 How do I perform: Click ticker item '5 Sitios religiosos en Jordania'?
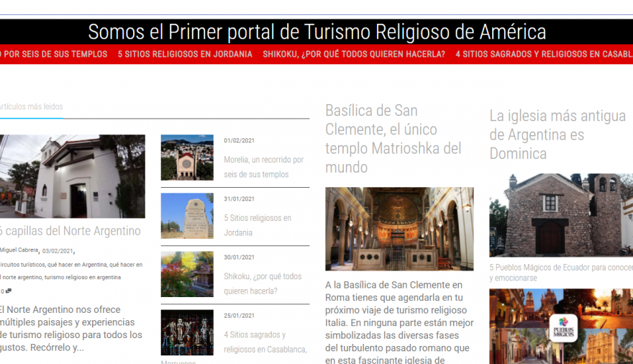tap(185, 54)
